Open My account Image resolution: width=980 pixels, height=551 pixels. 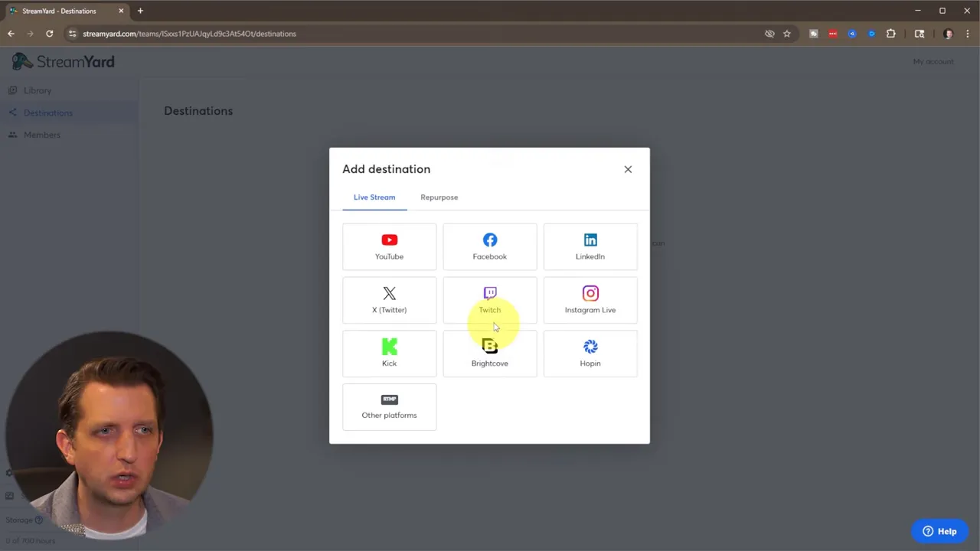pyautogui.click(x=933, y=61)
